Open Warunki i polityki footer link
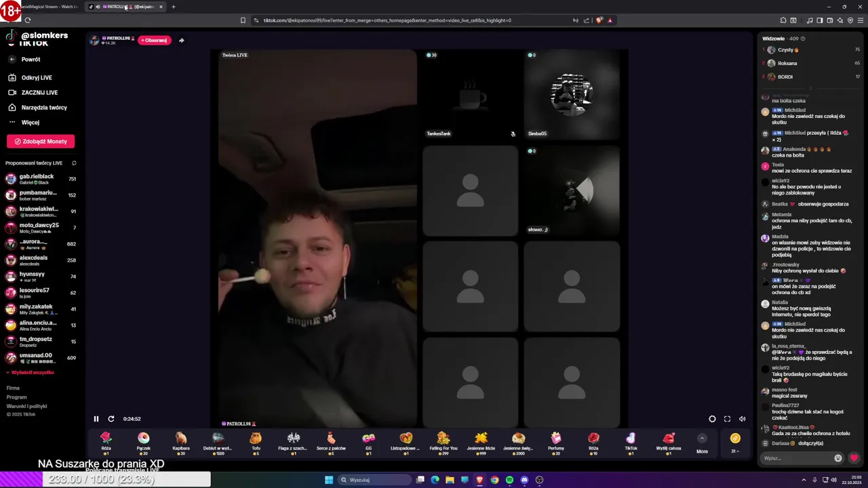Screen dimensions: 868x488 pyautogui.click(x=26, y=406)
